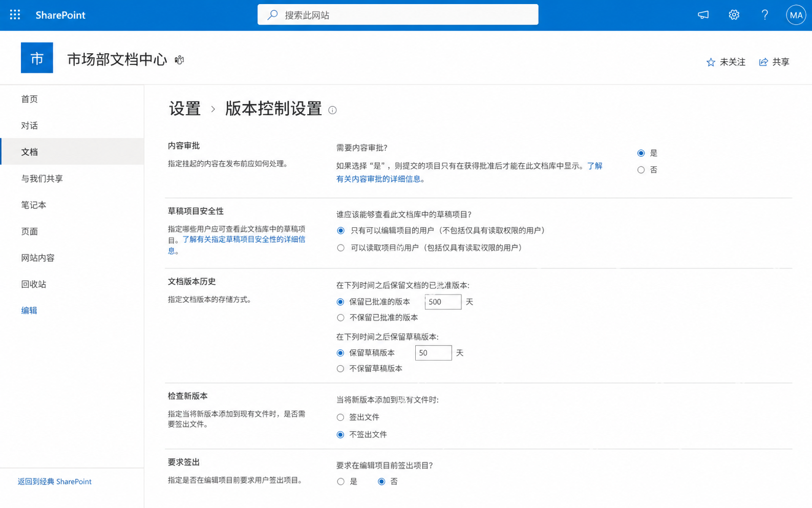This screenshot has width=812, height=508.
Task: Click 返回到经典 SharePoint link
Action: point(55,481)
